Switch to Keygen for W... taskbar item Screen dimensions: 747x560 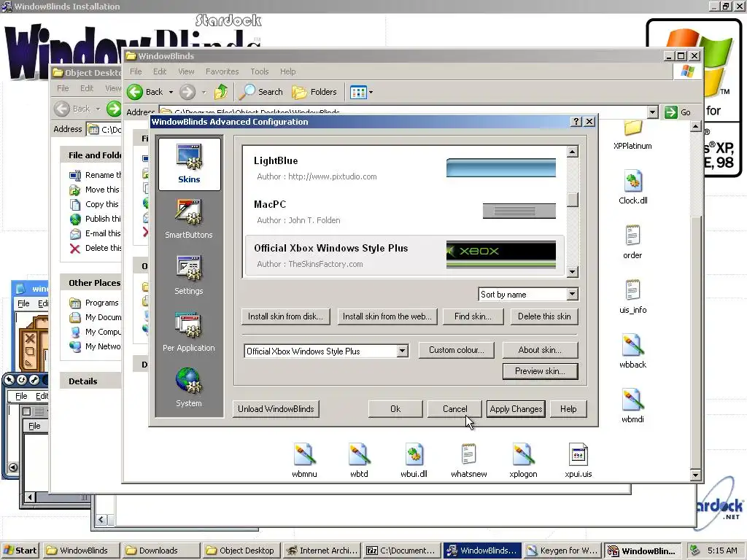pos(562,551)
